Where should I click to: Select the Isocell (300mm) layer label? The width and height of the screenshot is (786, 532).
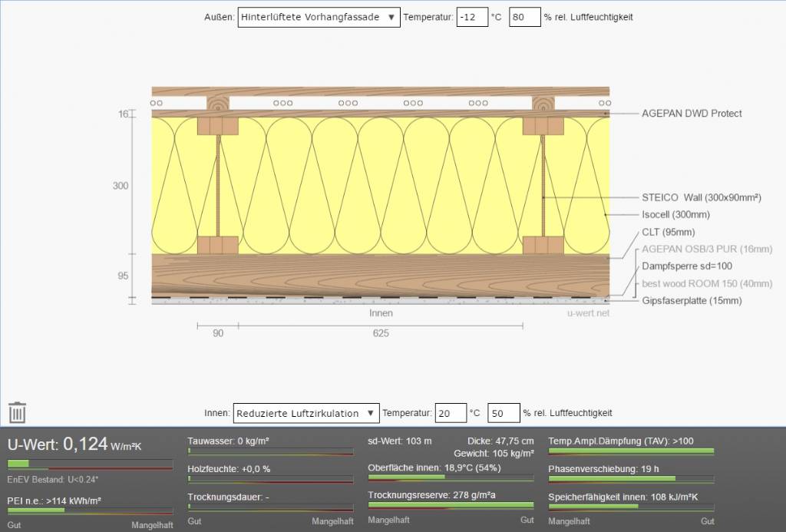(675, 215)
